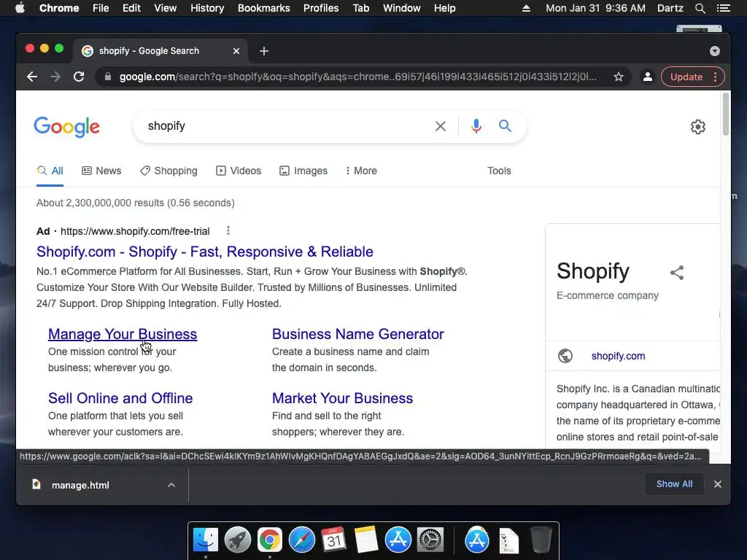747x560 pixels.
Task: Reload the page with refresh icon
Action: point(79,77)
